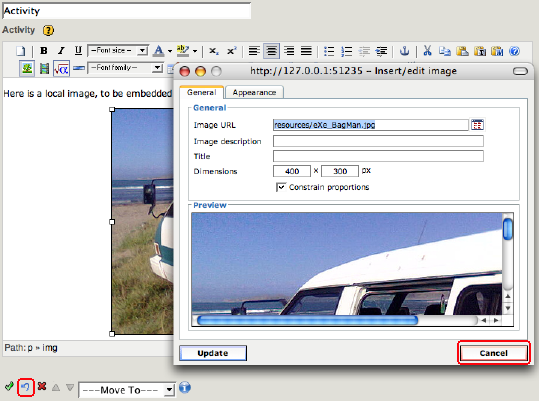The height and width of the screenshot is (401, 539).
Task: Switch to the Appearance tab
Action: point(254,92)
